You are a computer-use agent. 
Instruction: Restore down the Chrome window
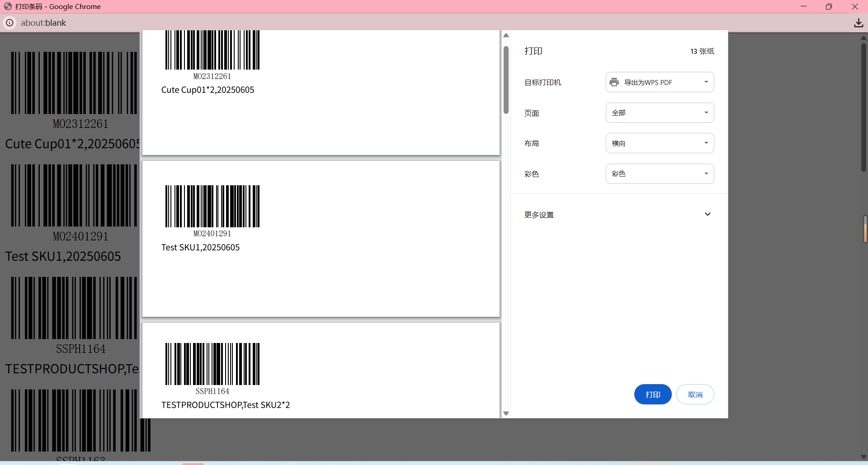[829, 6]
